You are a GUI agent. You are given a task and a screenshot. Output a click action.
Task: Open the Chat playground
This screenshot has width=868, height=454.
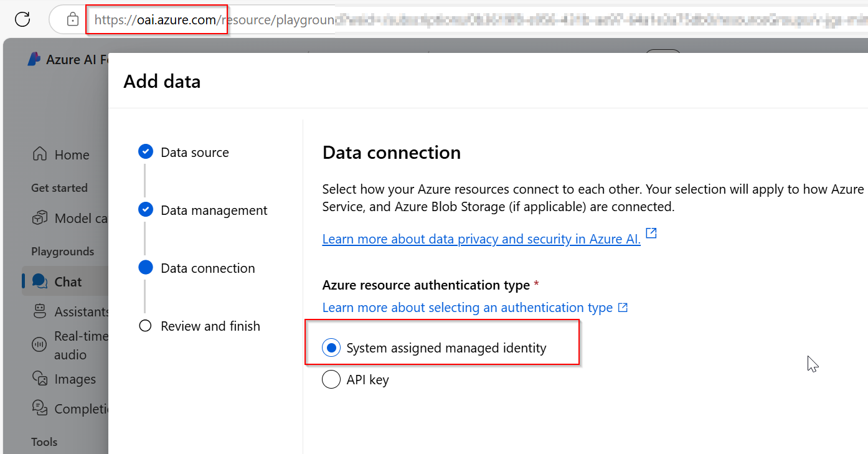(x=65, y=281)
